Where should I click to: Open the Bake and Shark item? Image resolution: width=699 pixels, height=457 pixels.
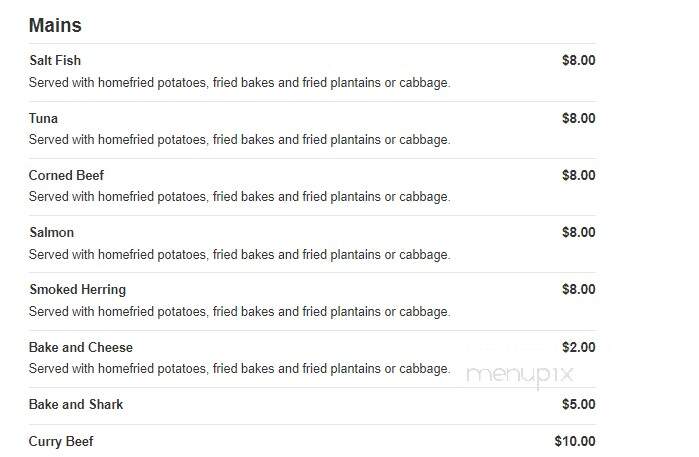[76, 404]
